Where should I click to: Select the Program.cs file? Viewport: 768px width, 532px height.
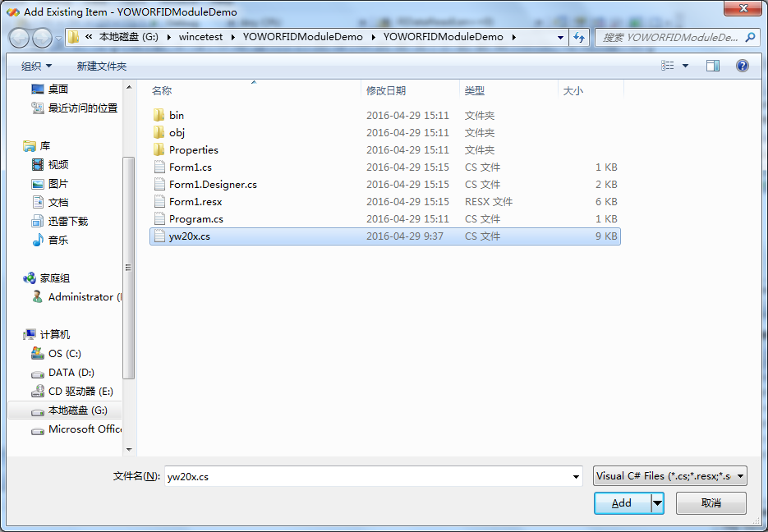tap(195, 219)
